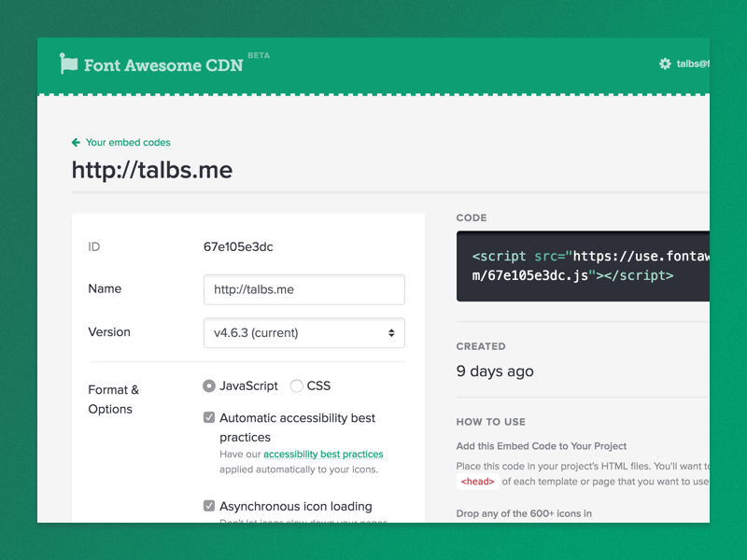
Task: Select the CSS format radio button
Action: pos(296,385)
